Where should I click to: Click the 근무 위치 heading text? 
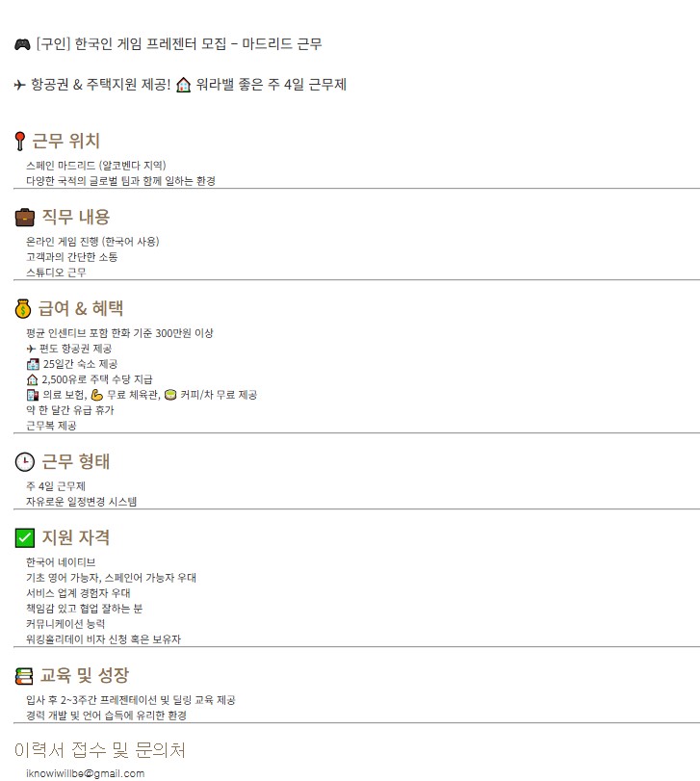tap(66, 142)
